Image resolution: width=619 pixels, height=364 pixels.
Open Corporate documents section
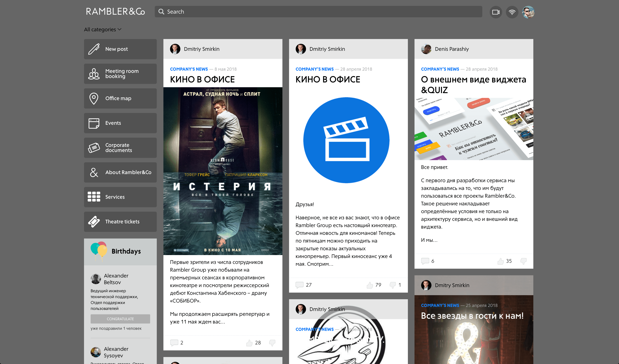click(120, 148)
